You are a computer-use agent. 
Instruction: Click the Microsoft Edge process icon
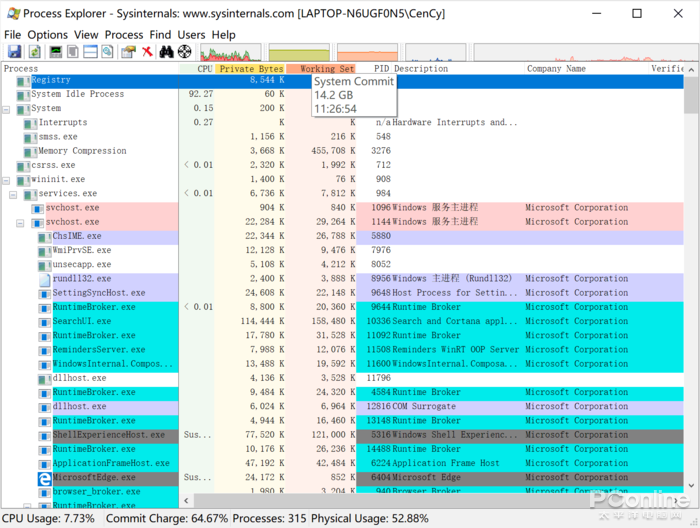coord(45,478)
